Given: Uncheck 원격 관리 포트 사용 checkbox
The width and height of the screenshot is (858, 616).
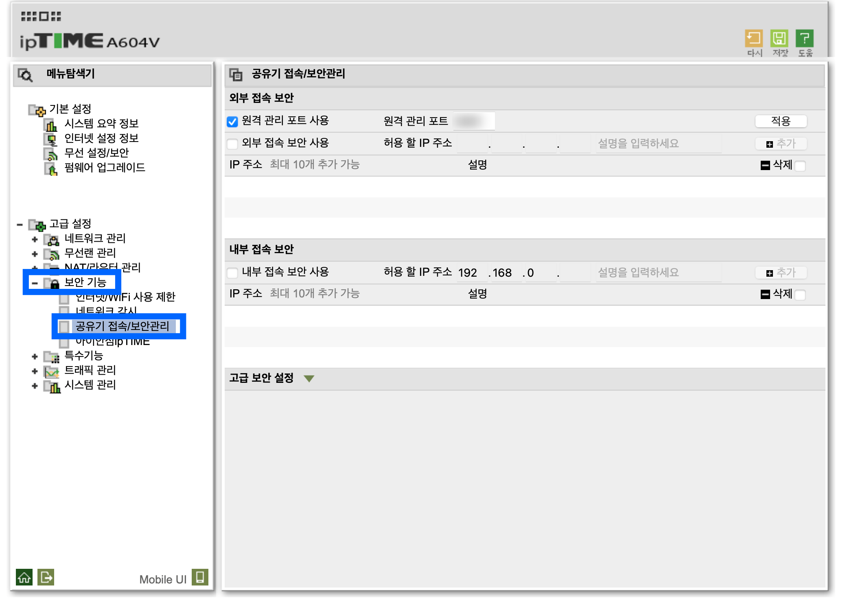Looking at the screenshot, I should point(232,122).
